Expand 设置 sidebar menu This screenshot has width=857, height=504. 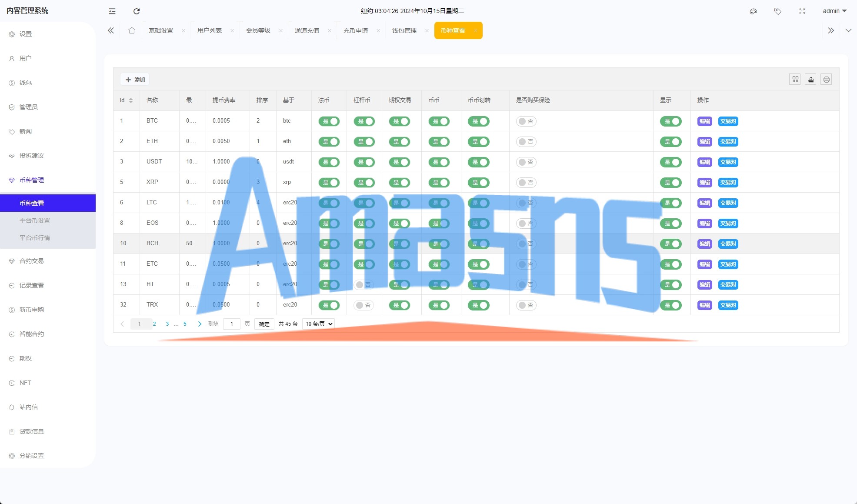[x=48, y=34]
